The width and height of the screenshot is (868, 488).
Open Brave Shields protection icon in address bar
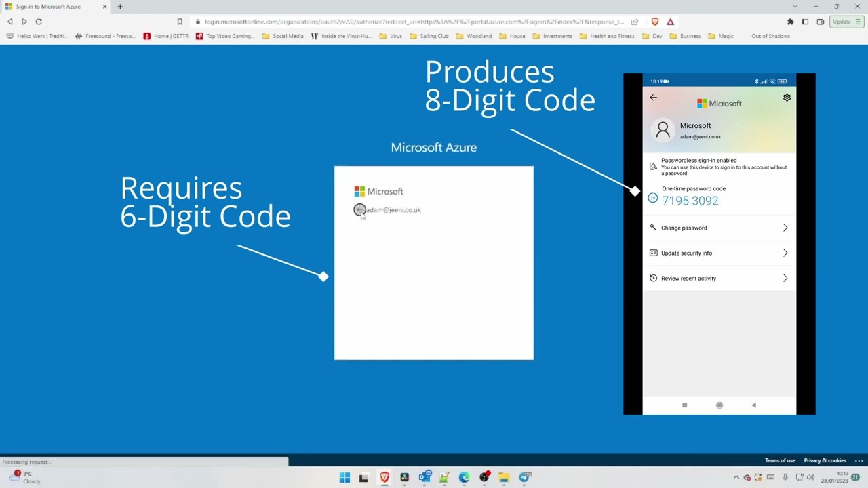655,21
